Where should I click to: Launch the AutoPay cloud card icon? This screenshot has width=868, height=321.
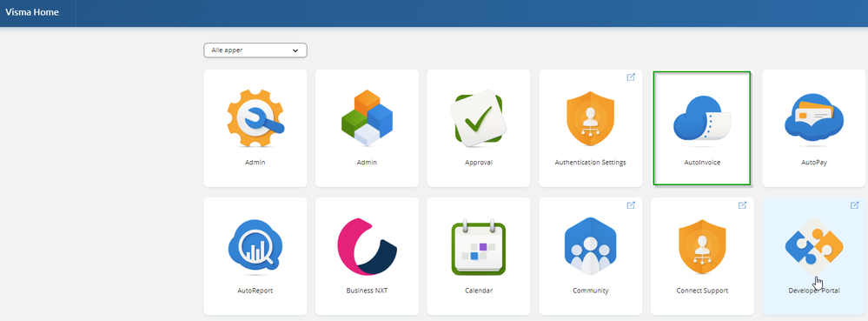[814, 118]
